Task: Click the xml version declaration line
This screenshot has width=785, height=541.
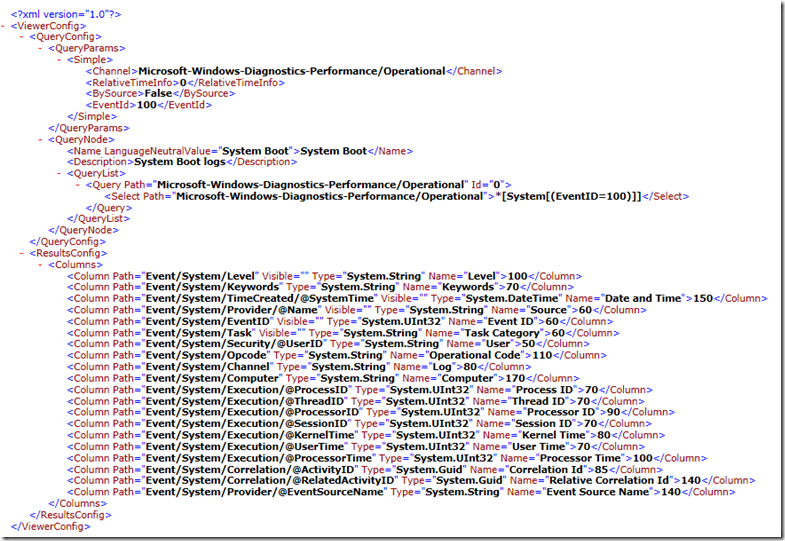Action: 66,14
